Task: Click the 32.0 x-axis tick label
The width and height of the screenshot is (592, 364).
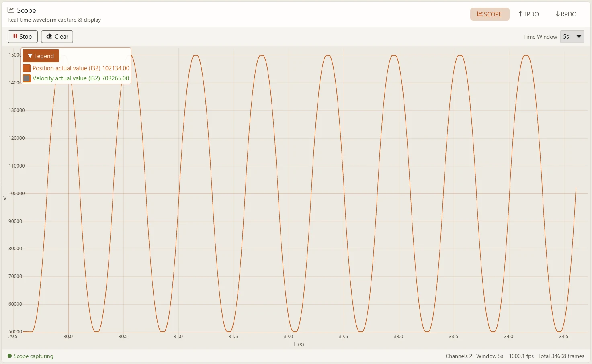Action: point(288,337)
